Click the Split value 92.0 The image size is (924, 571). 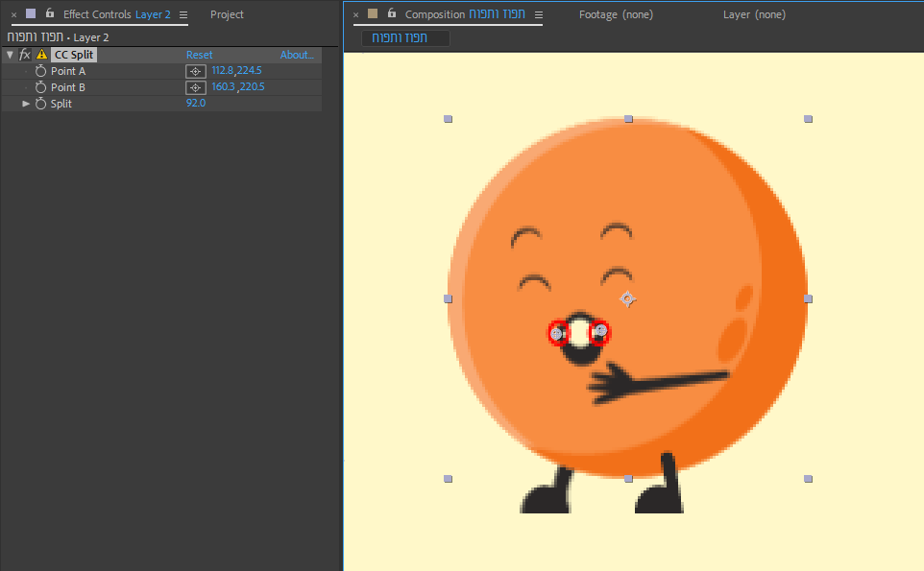[196, 103]
